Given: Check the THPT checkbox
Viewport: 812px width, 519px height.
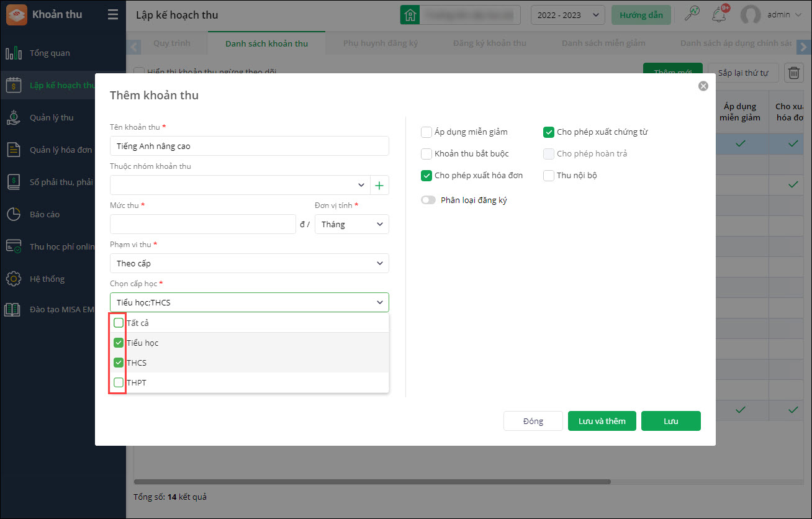Looking at the screenshot, I should pos(119,382).
